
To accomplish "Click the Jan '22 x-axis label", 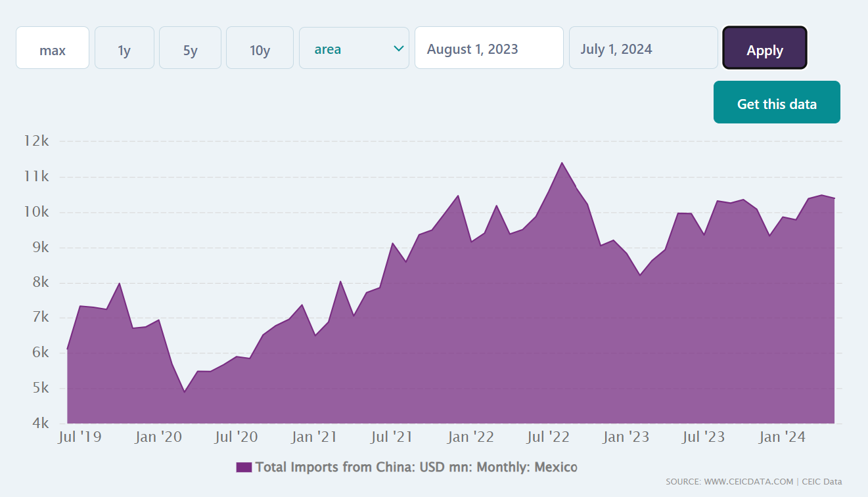I will 470,437.
